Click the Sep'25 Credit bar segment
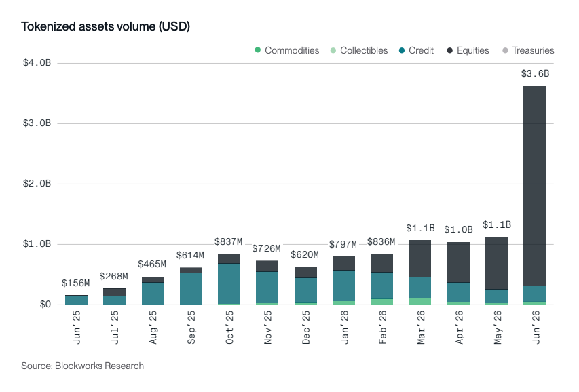Image resolution: width=579 pixels, height=392 pixels. click(191, 289)
